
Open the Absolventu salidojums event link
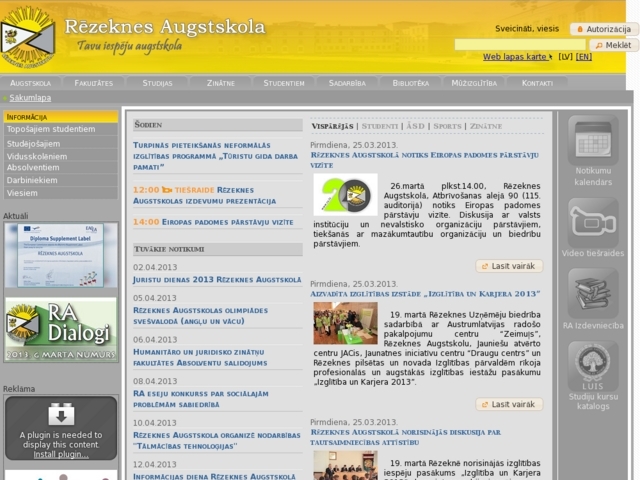pos(200,357)
